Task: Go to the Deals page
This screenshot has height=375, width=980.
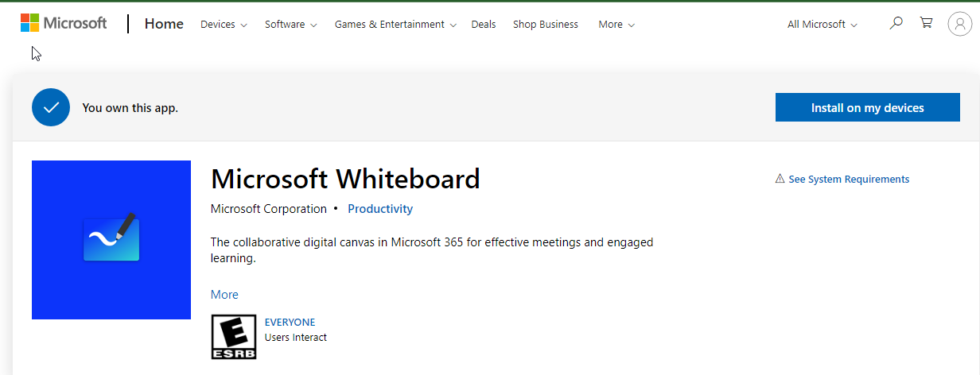Action: pyautogui.click(x=483, y=25)
